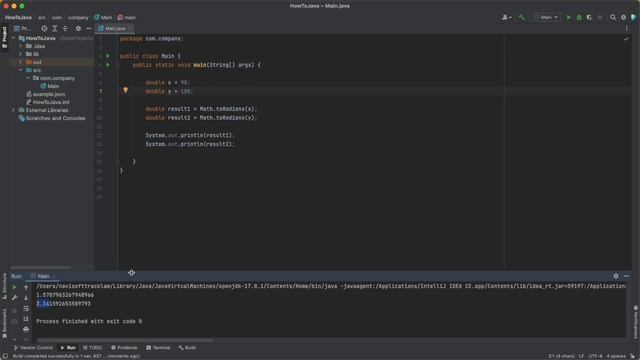The image size is (640, 360).
Task: Click the LF line separator status entry
Action: point(581,356)
